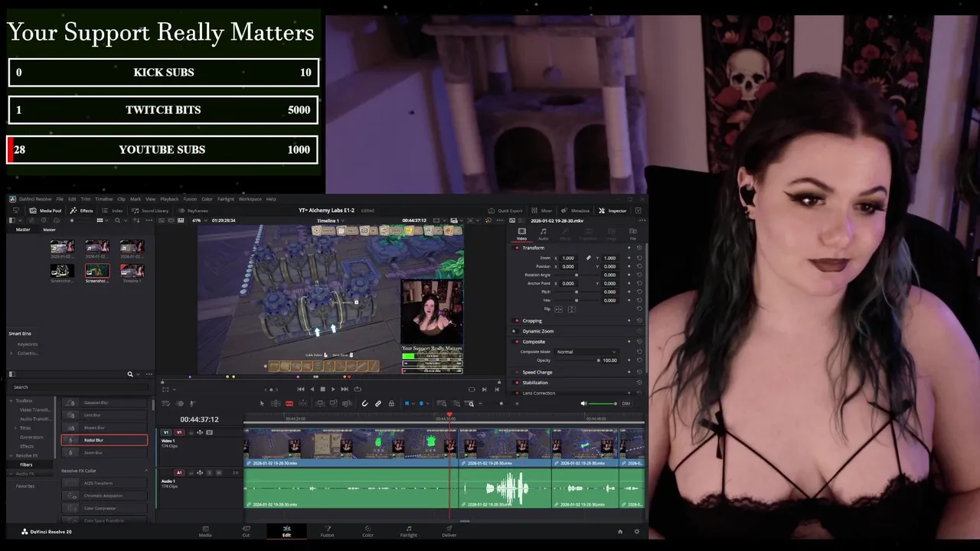
Task: Switch to the Cut page
Action: coord(246,530)
